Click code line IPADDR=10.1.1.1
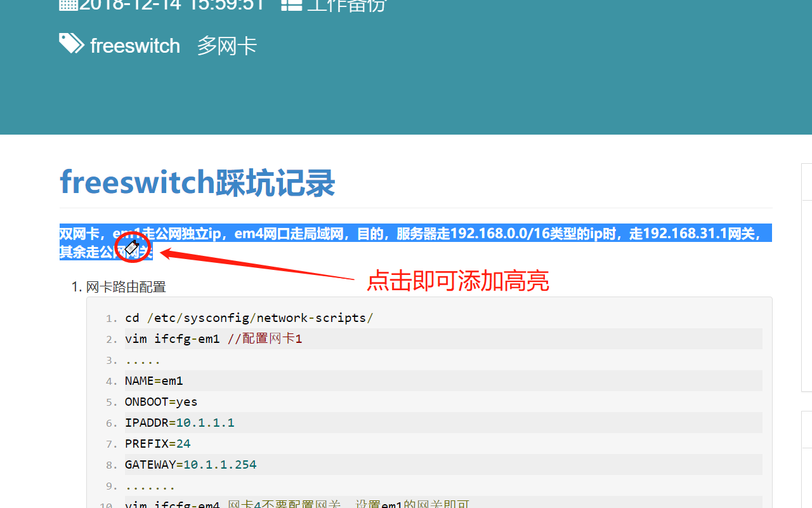Image resolution: width=812 pixels, height=508 pixels. click(180, 423)
